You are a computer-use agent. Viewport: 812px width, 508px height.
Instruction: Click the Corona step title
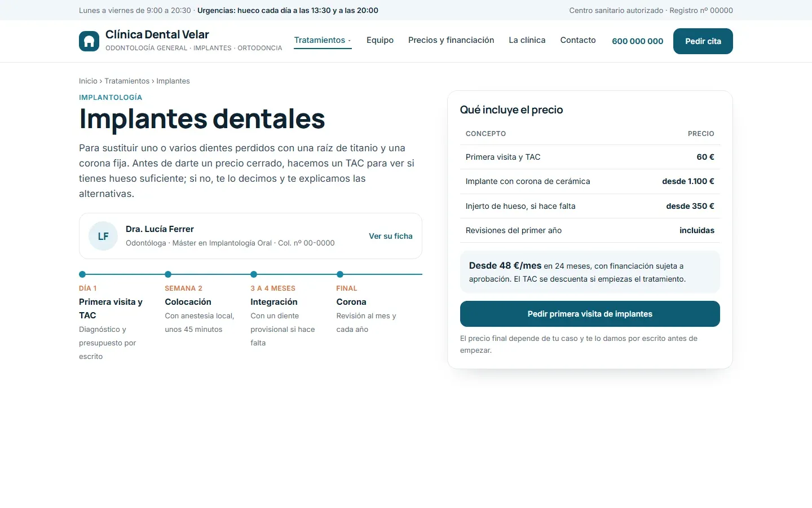click(351, 302)
